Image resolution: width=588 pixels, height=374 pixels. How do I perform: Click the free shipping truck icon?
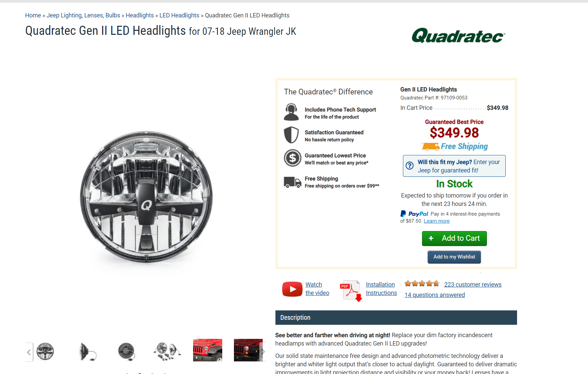tap(292, 182)
